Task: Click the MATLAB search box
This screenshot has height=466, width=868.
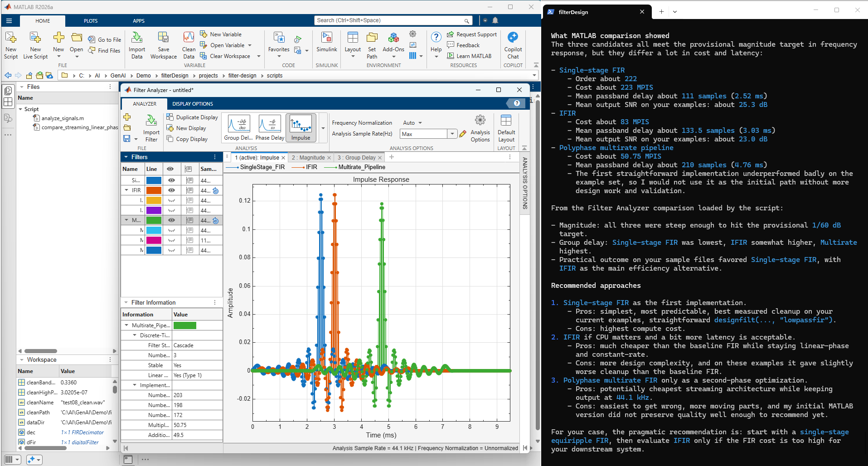Action: (x=393, y=20)
